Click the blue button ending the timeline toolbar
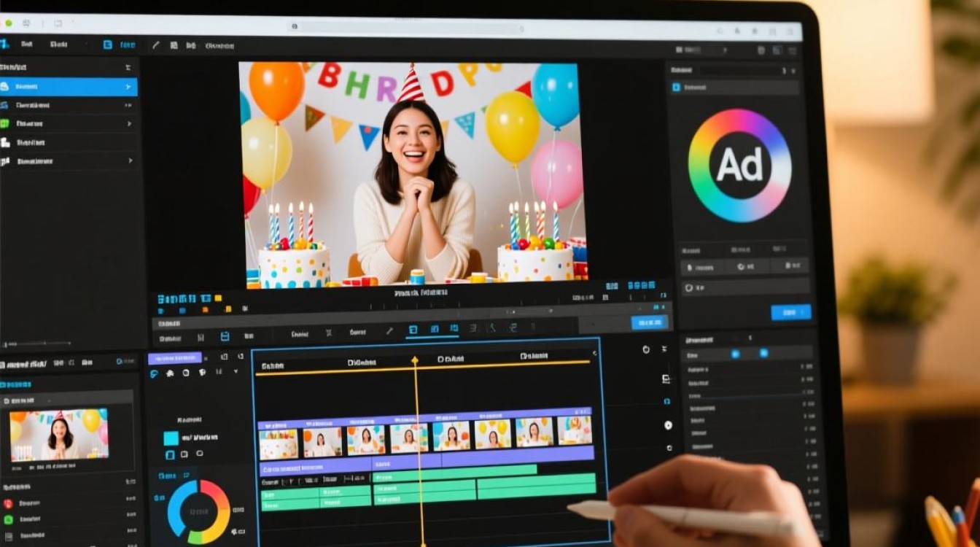This screenshot has width=980, height=547. [650, 322]
